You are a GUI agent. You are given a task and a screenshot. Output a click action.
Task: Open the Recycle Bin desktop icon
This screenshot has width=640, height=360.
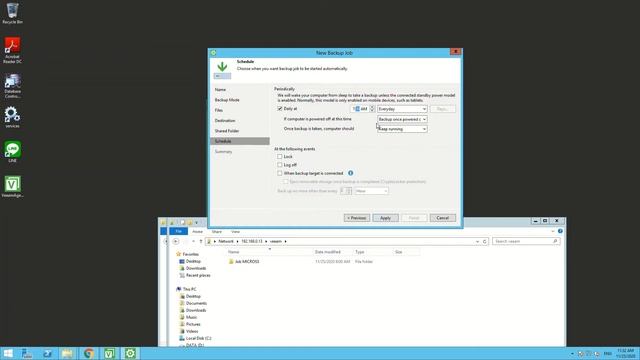pos(12,13)
